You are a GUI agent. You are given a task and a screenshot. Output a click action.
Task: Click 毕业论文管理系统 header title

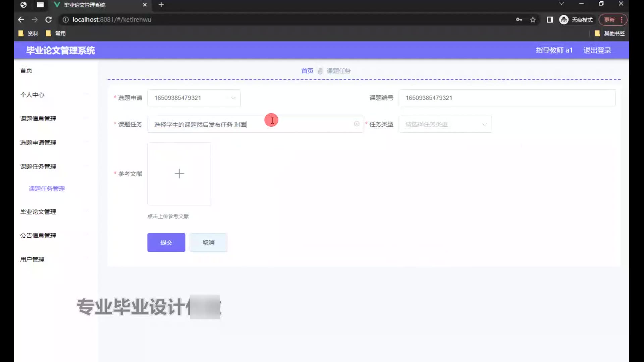(x=61, y=50)
